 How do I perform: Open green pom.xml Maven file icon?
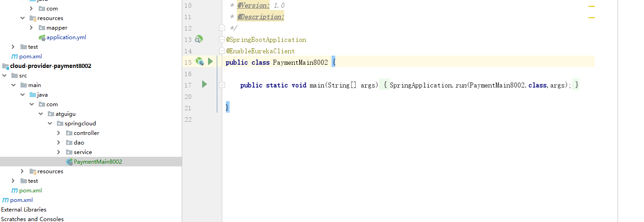pos(15,191)
